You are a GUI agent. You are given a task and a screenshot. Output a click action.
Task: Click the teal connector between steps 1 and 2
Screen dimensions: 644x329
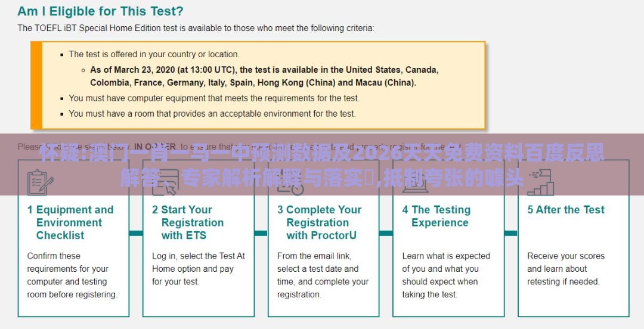pyautogui.click(x=136, y=233)
